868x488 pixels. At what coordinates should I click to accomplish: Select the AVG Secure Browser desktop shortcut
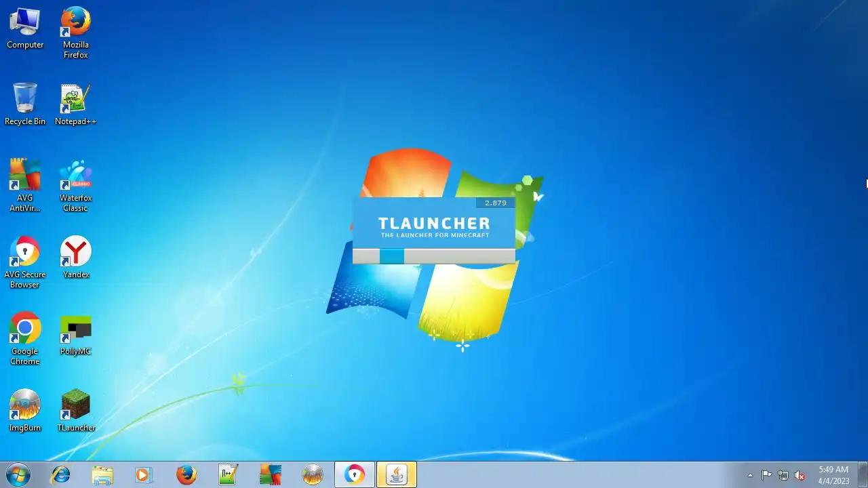[x=25, y=262]
